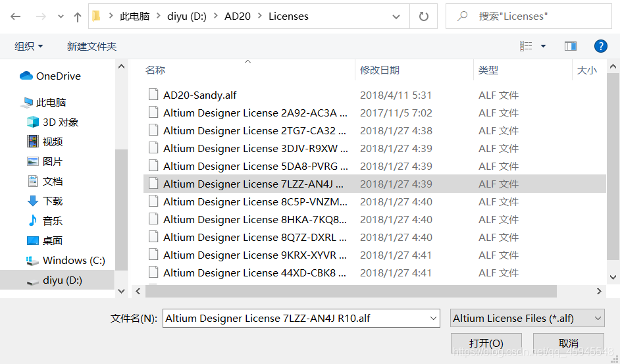Open 3D 对象 folder in sidebar
Image resolution: width=620 pixels, height=364 pixels.
click(60, 122)
